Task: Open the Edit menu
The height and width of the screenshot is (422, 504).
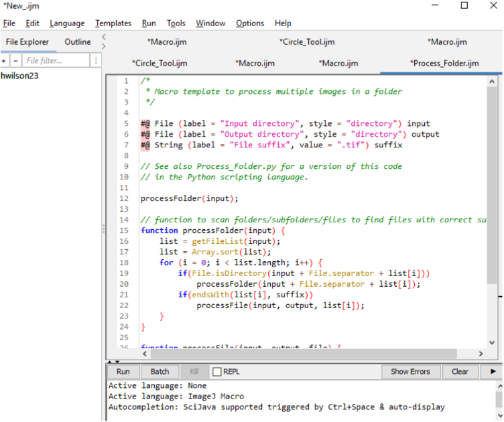Action: point(32,23)
